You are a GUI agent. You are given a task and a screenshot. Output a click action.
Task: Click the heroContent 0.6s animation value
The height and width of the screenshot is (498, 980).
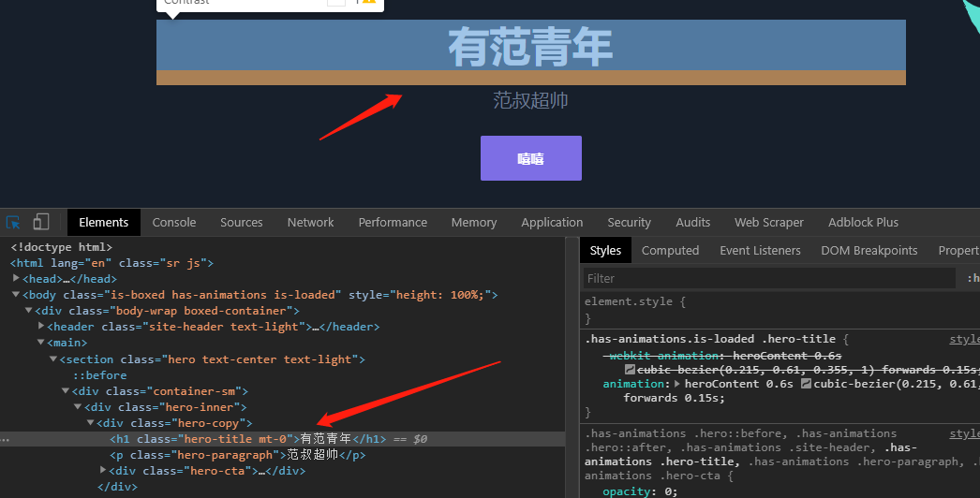(739, 384)
